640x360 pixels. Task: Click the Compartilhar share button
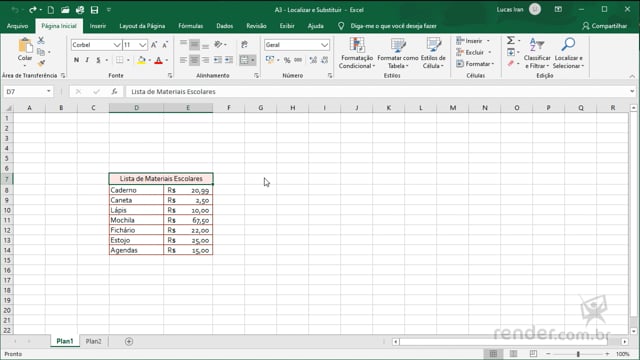tap(604, 26)
